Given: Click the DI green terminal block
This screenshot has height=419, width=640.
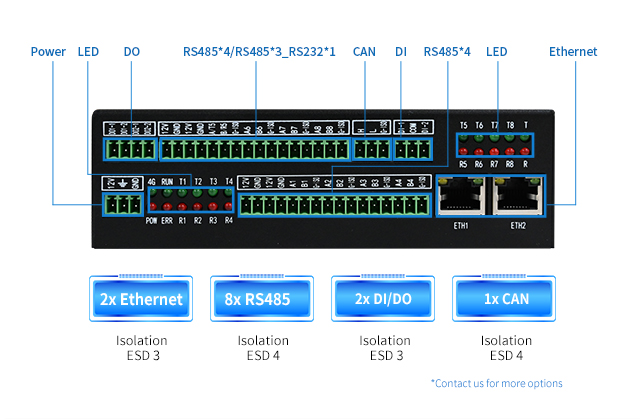Looking at the screenshot, I should 413,149.
